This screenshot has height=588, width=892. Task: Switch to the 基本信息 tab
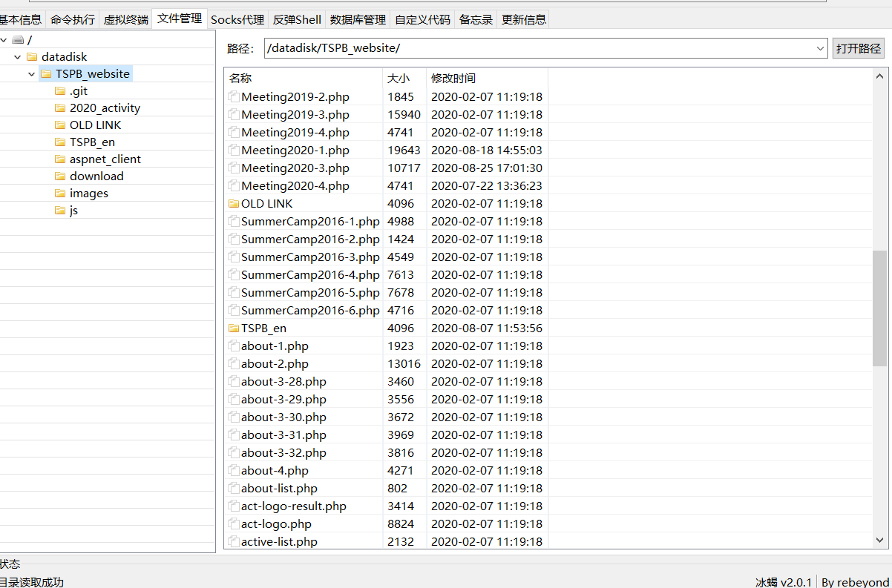click(x=21, y=19)
